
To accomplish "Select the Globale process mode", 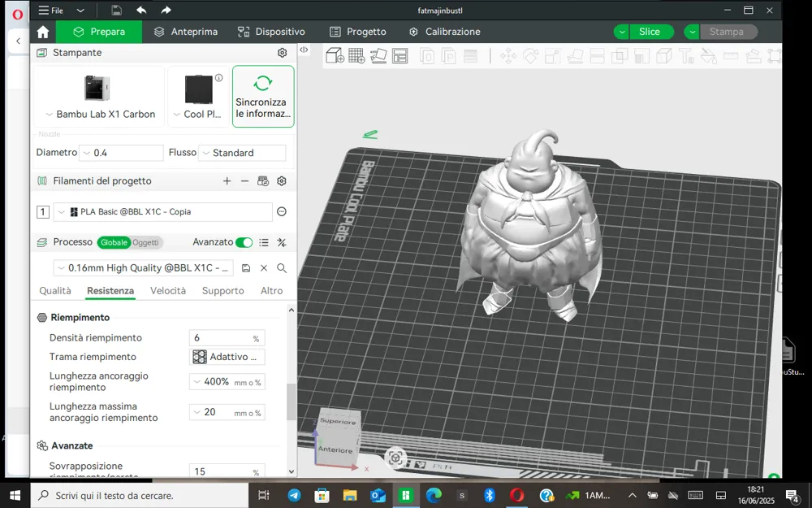I will (114, 242).
